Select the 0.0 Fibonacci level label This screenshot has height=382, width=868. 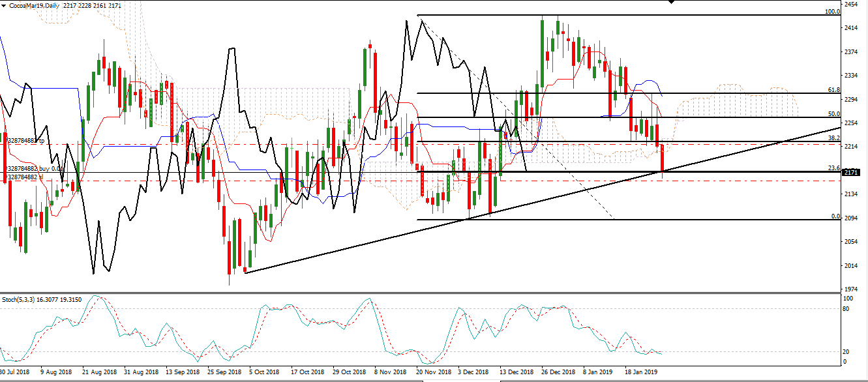click(835, 216)
